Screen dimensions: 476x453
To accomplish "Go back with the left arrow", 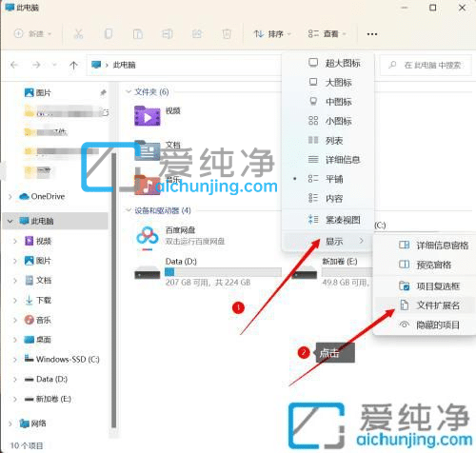I will click(x=14, y=65).
